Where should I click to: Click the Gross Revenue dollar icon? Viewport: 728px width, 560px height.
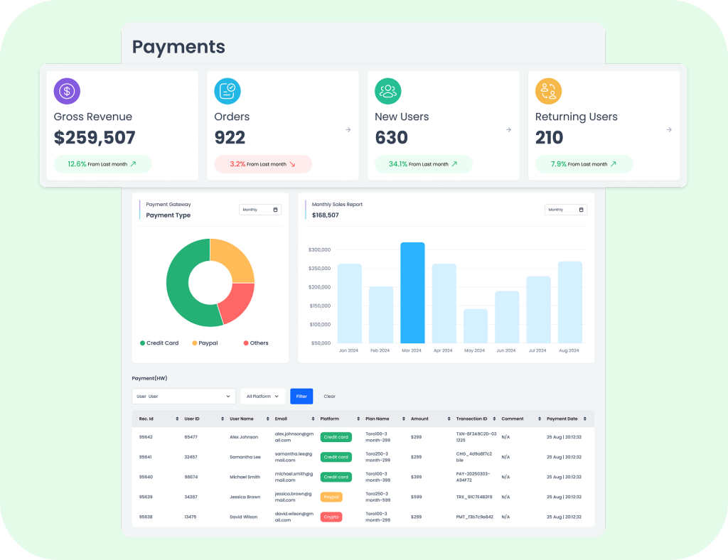pos(67,91)
